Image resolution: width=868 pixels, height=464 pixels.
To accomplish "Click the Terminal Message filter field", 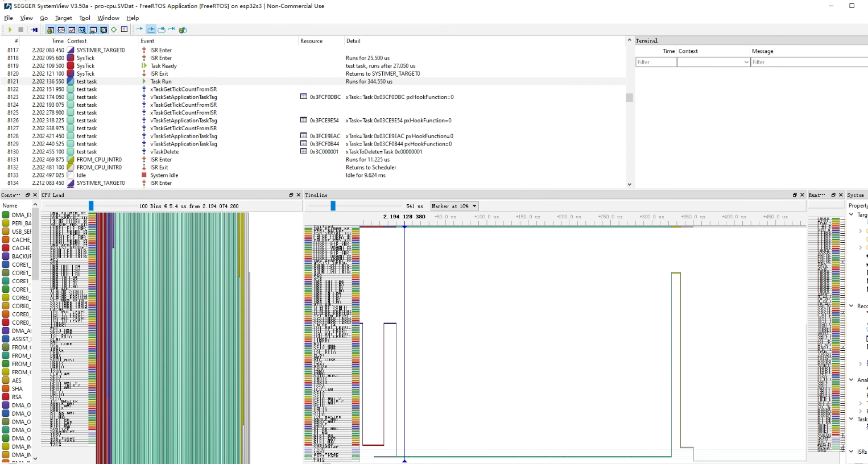I will pyautogui.click(x=809, y=62).
